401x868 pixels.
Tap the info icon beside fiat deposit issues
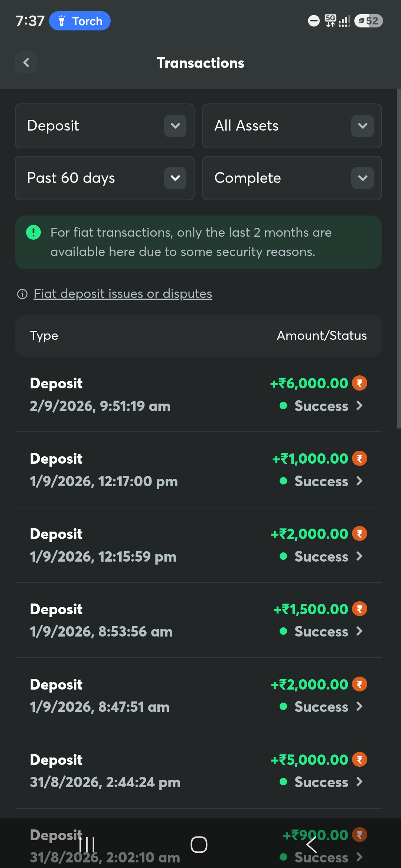[22, 294]
